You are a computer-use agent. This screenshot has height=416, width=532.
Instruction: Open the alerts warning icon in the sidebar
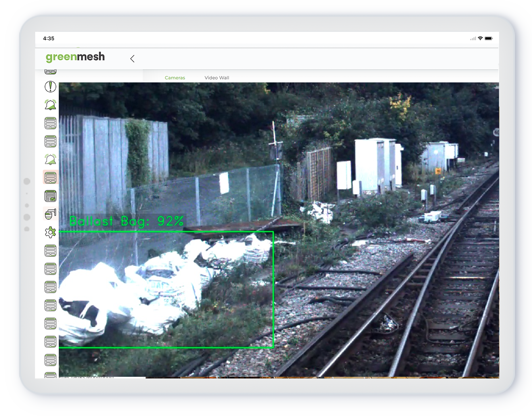(x=50, y=87)
